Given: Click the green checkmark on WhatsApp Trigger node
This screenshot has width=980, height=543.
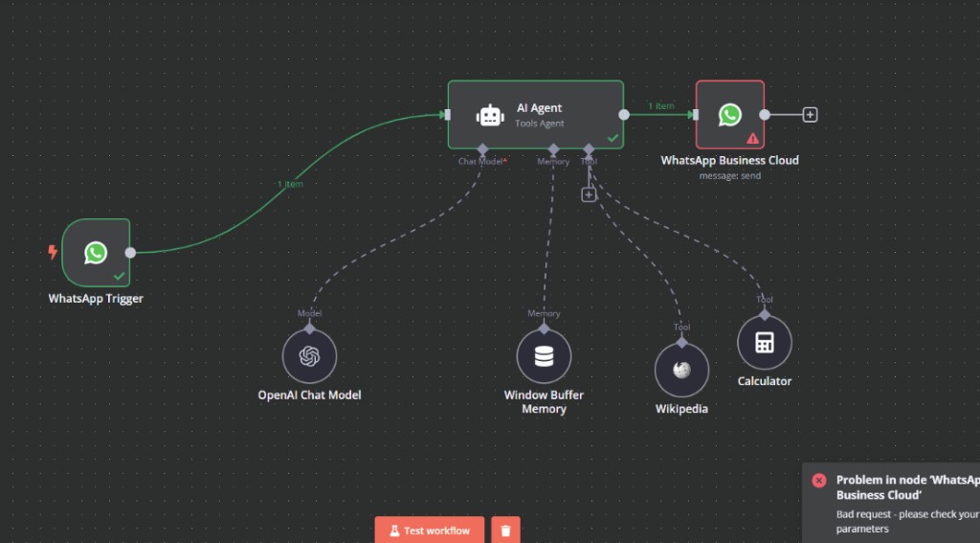Looking at the screenshot, I should [x=119, y=276].
